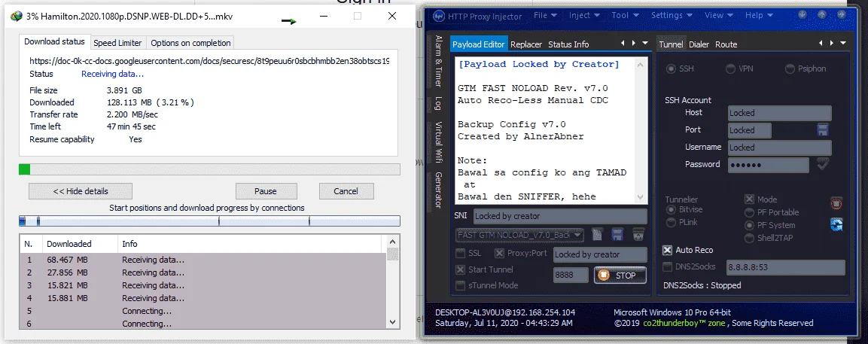Screen dimensions: 868x344
Task: Delete the config with the recycle bin icon
Action: [x=638, y=235]
